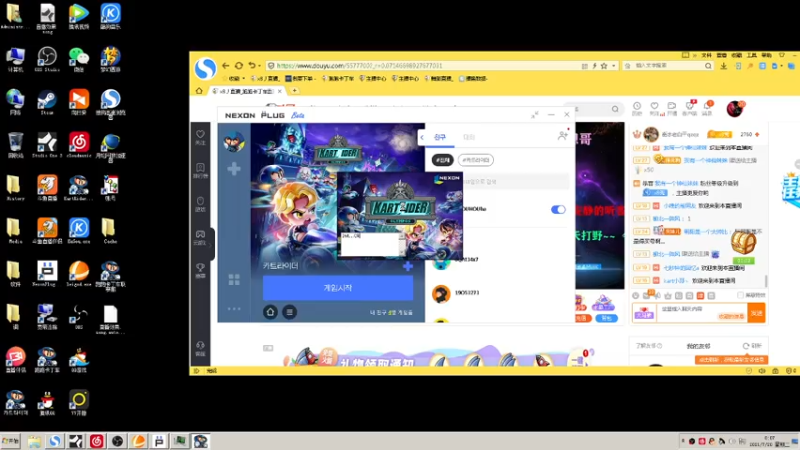Click the browser back arrow

[226, 66]
